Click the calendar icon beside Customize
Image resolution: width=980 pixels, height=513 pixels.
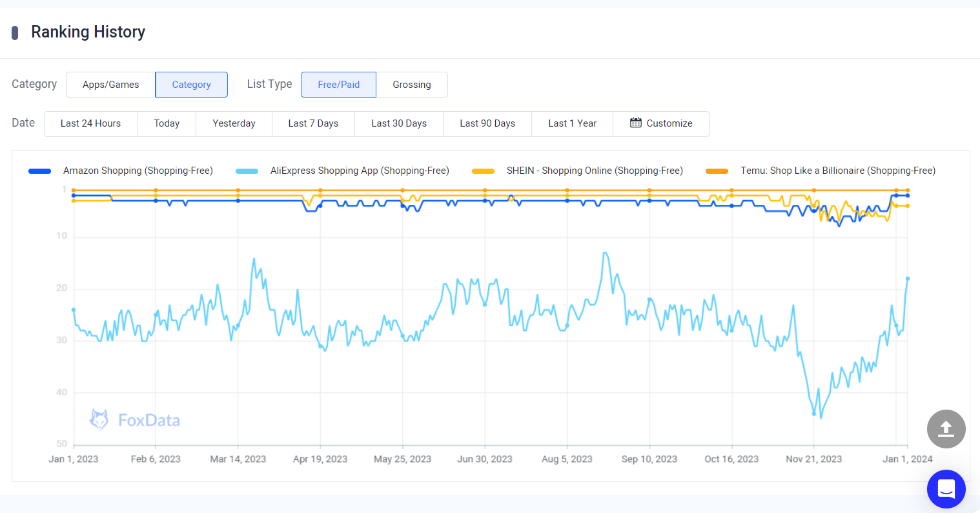636,123
